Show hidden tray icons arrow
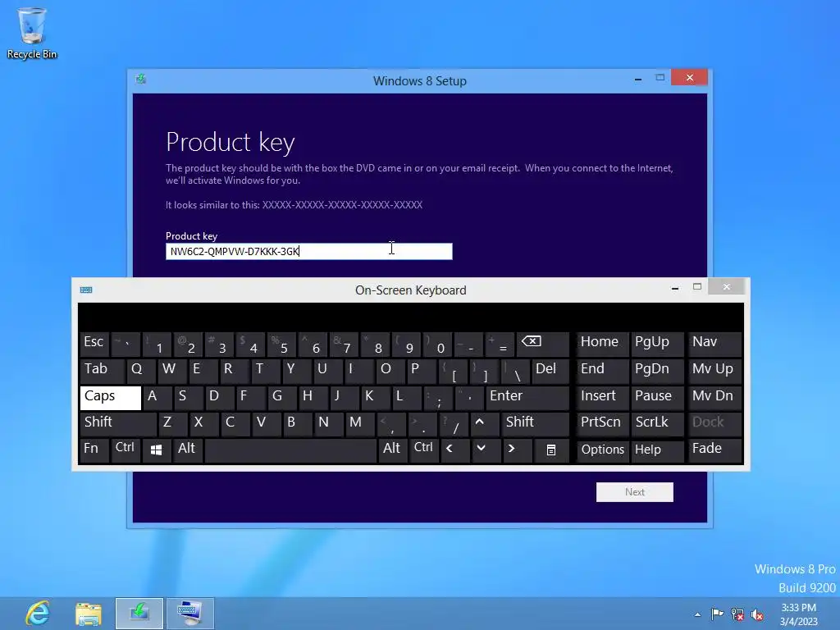 point(697,614)
